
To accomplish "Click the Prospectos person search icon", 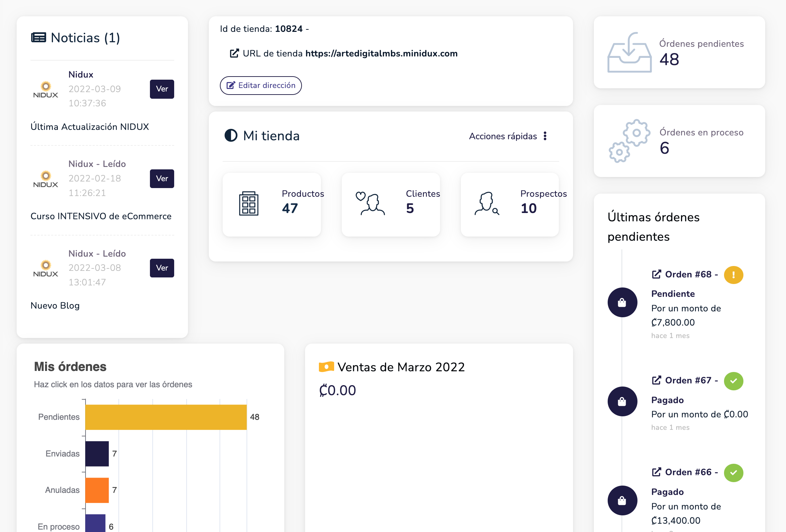I will [486, 204].
